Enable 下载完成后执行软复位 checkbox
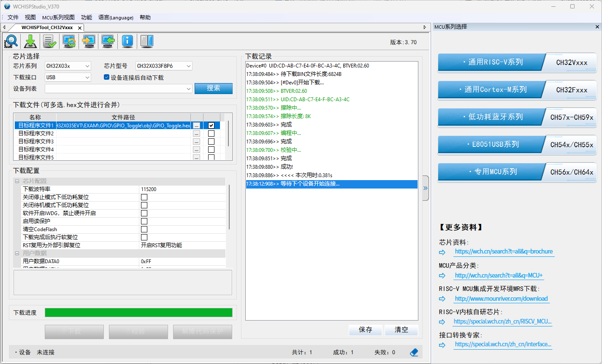602x364 pixels. 144,237
